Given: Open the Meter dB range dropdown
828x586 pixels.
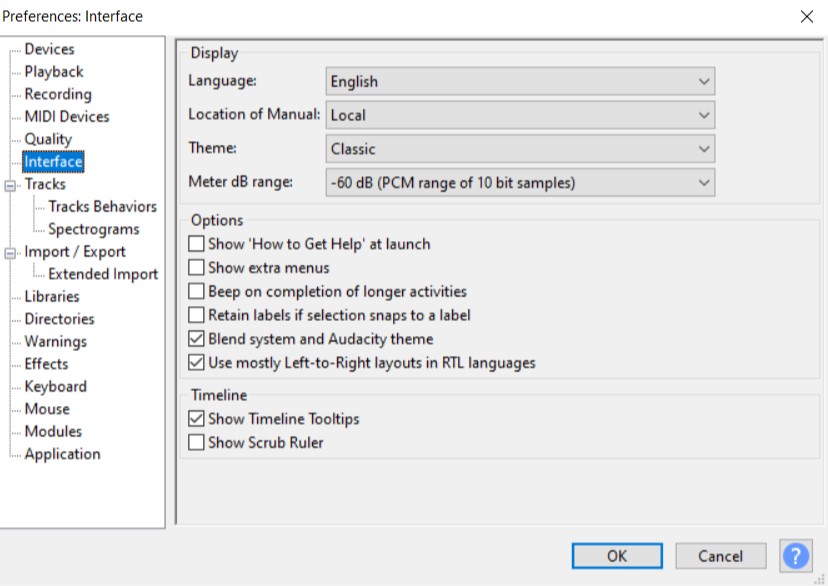Looking at the screenshot, I should pyautogui.click(x=520, y=183).
